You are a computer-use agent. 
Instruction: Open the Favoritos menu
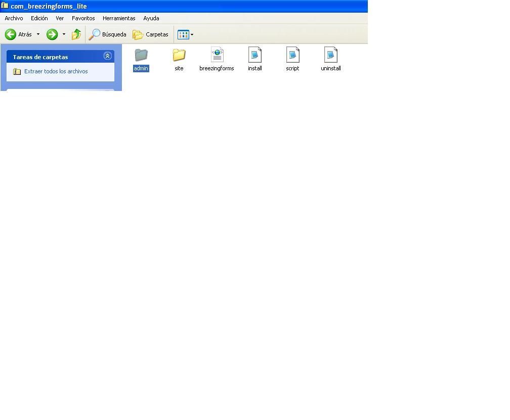coord(83,18)
